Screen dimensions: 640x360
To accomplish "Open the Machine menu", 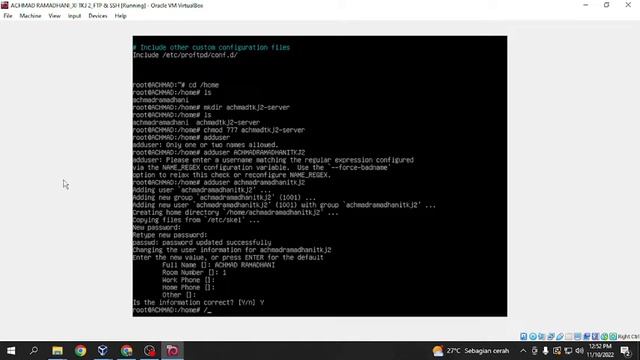I will point(30,16).
